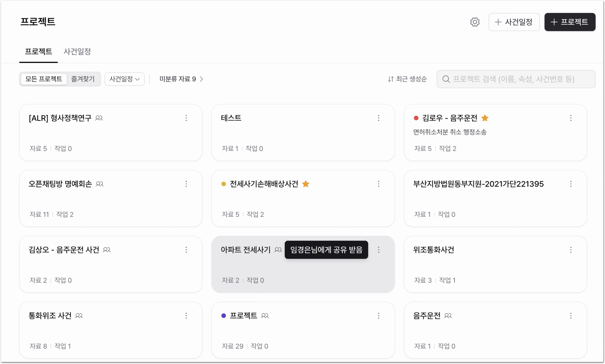Open the settings gear icon
605x364 pixels.
(x=474, y=22)
